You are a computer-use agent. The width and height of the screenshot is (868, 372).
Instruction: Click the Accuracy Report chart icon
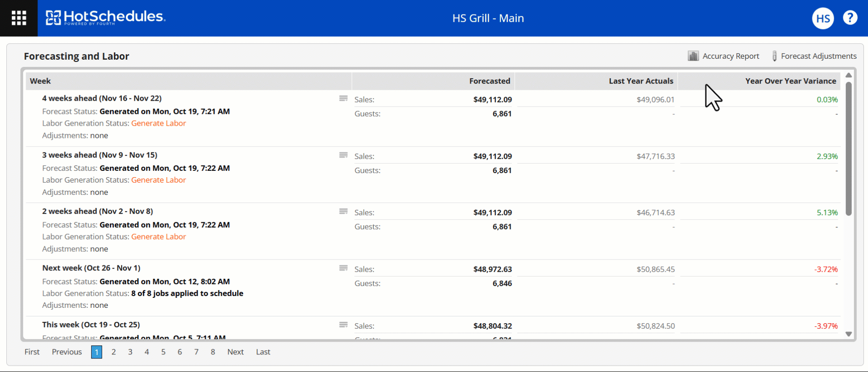click(693, 56)
